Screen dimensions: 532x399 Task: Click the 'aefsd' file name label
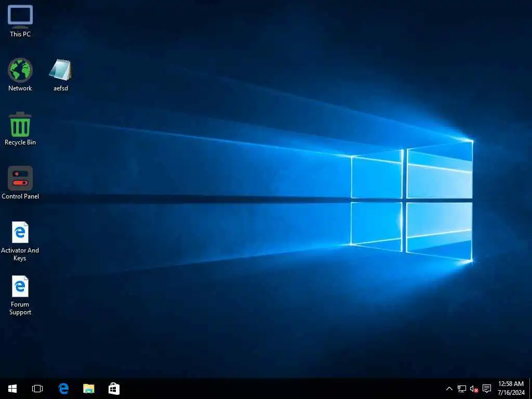pos(61,88)
